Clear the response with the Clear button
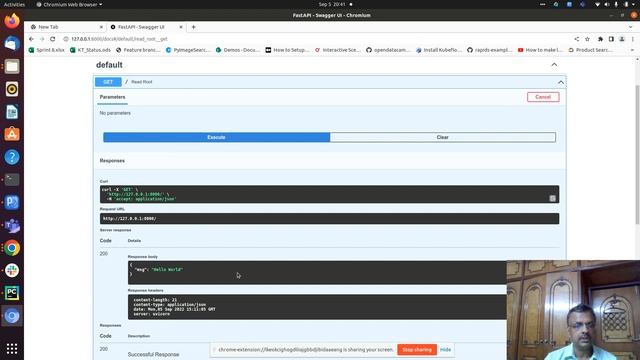640x360 pixels. (x=442, y=137)
